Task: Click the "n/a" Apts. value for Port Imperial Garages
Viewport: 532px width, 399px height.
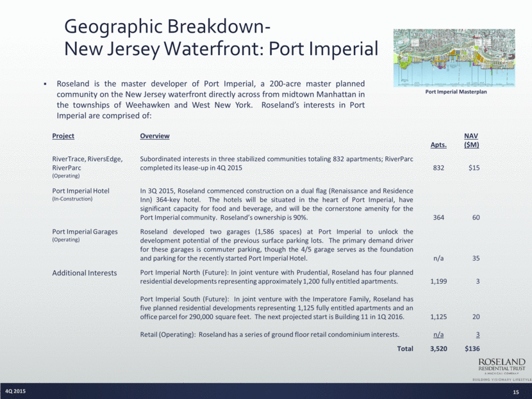Action: (x=438, y=258)
